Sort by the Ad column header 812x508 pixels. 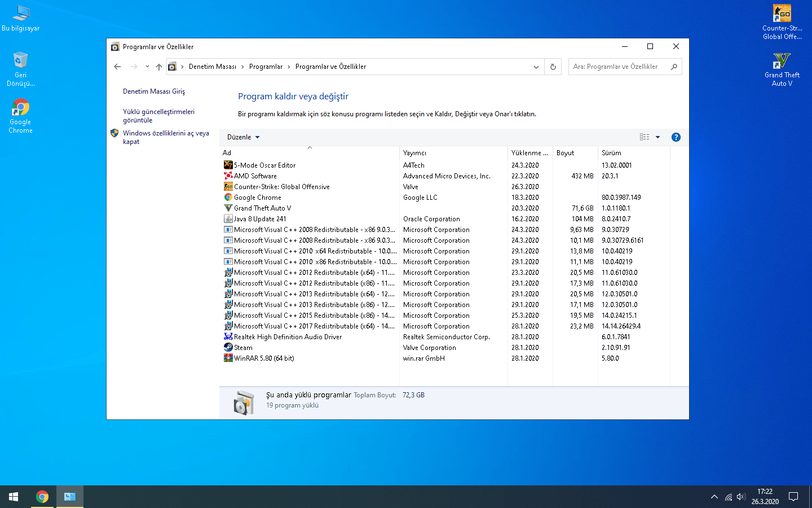pos(310,153)
